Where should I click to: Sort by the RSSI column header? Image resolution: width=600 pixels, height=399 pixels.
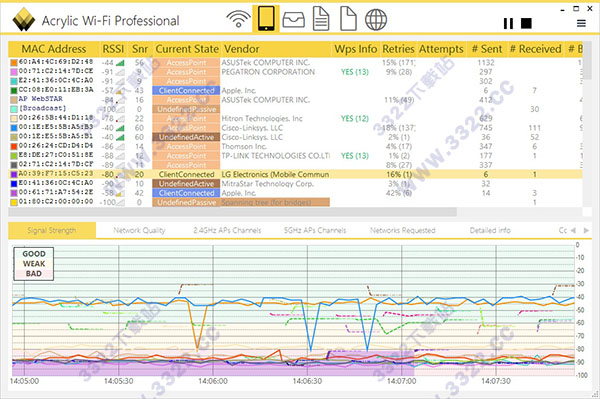tap(113, 49)
